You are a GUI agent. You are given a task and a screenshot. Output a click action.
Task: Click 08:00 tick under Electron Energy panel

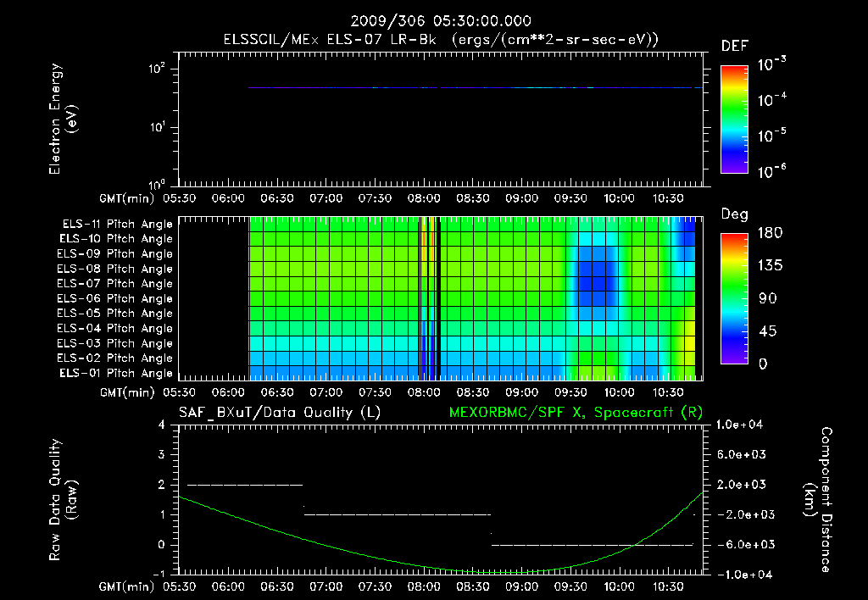424,198
